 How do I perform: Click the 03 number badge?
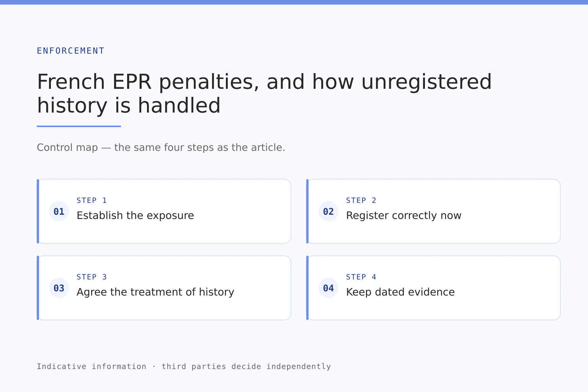(59, 288)
